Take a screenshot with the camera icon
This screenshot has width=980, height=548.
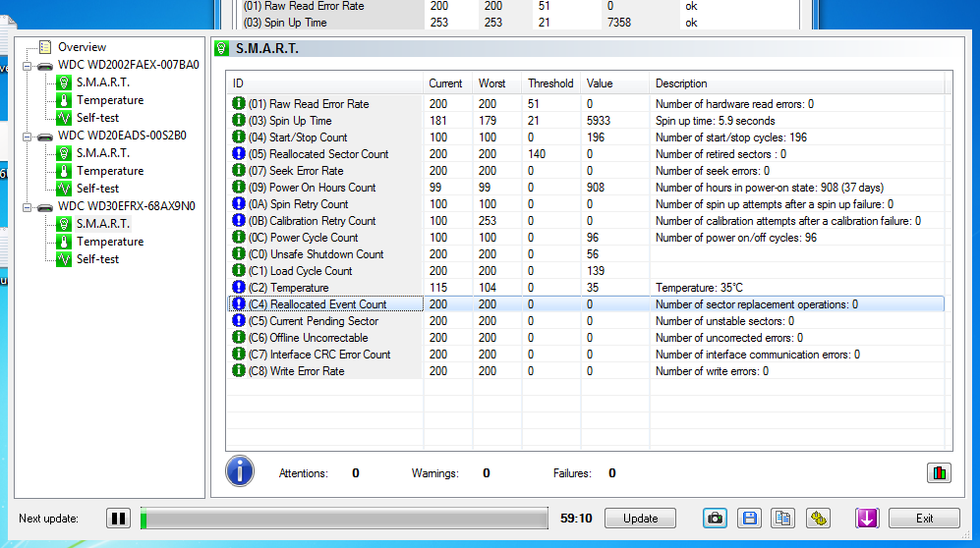(x=715, y=518)
